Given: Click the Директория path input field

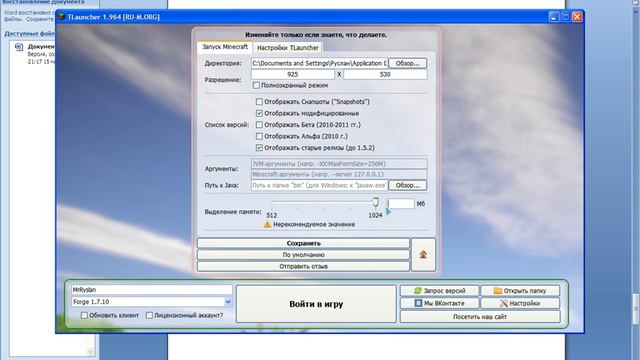Looking at the screenshot, I should (x=319, y=63).
